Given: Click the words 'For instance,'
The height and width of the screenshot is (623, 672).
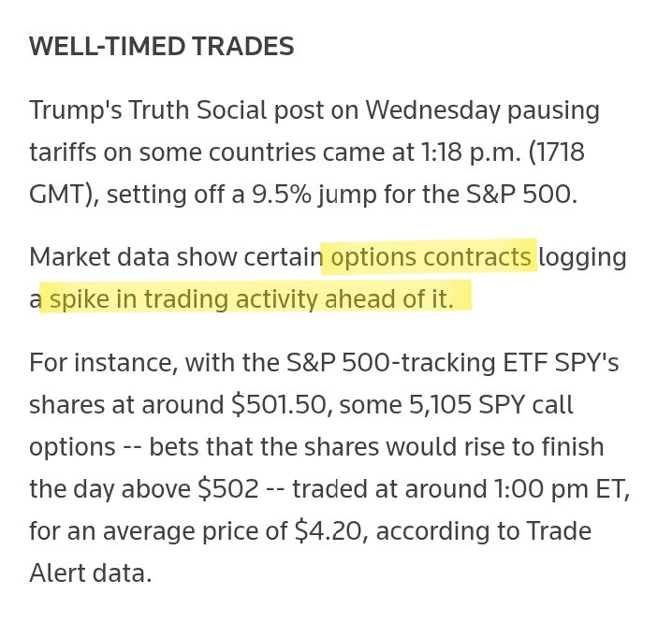Looking at the screenshot, I should (x=103, y=363).
